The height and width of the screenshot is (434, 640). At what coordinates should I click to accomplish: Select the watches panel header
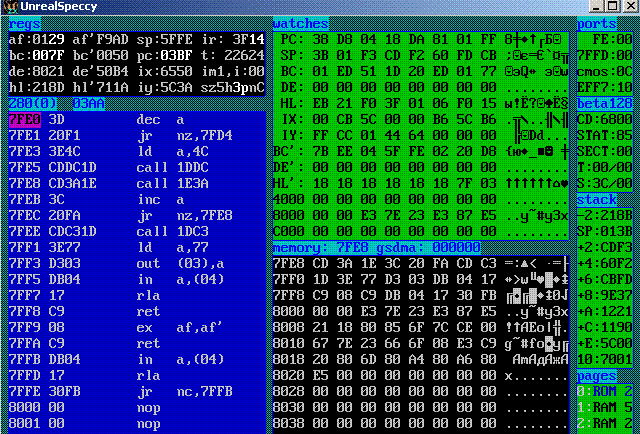pyautogui.click(x=299, y=23)
